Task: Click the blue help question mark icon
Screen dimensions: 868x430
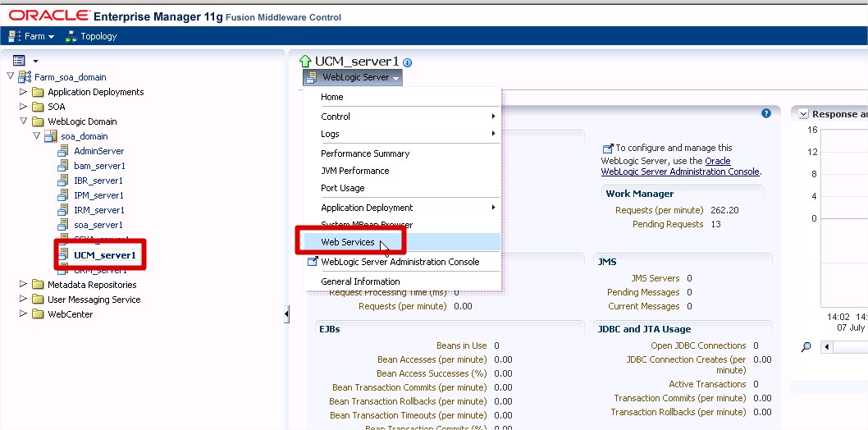Action: click(766, 113)
